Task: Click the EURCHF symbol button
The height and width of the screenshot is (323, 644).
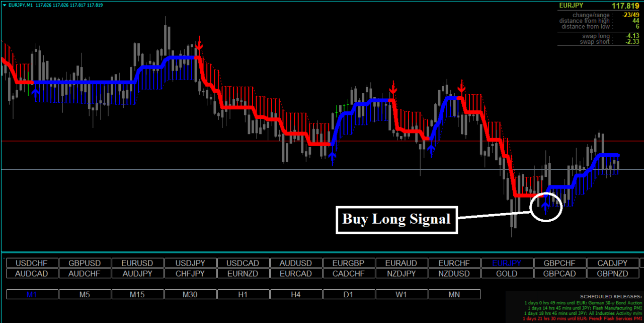Action: [x=455, y=263]
